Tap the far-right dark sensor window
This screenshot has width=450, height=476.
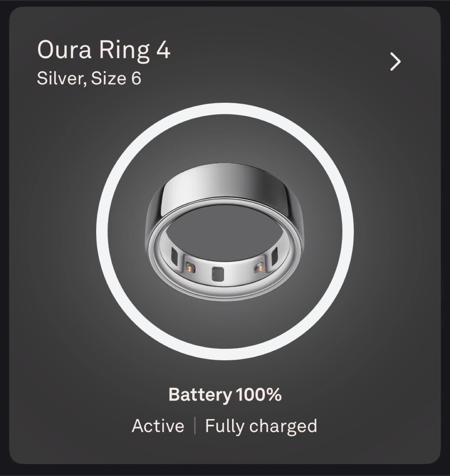pos(274,258)
